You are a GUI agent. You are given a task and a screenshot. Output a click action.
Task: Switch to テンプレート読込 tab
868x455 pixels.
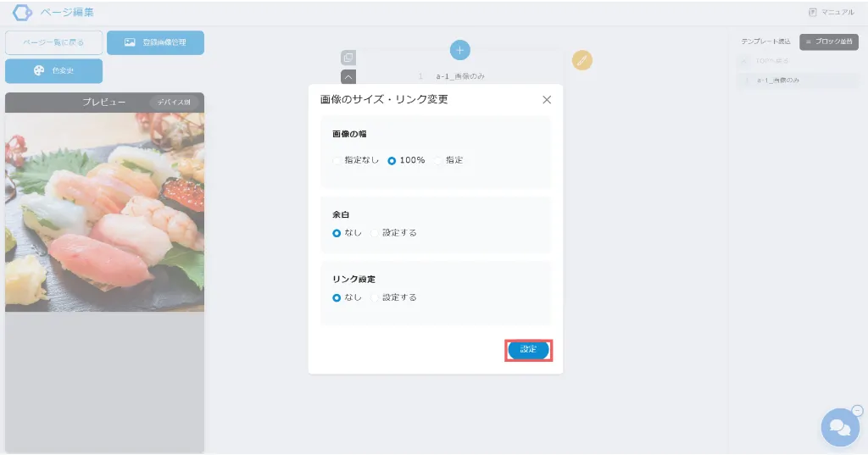click(765, 42)
